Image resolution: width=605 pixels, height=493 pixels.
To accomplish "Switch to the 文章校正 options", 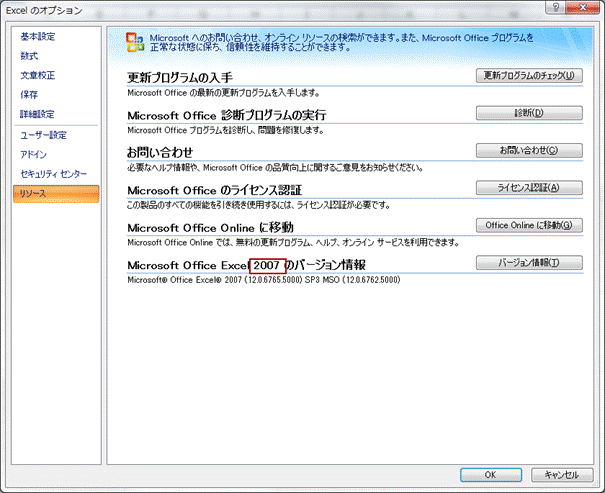I will coord(38,75).
